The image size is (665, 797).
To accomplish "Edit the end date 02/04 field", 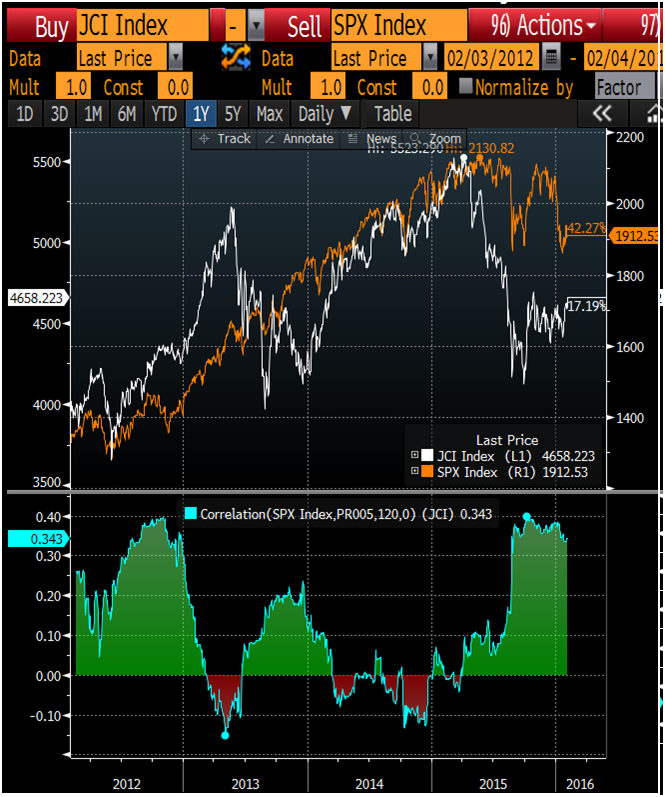I will click(x=622, y=57).
